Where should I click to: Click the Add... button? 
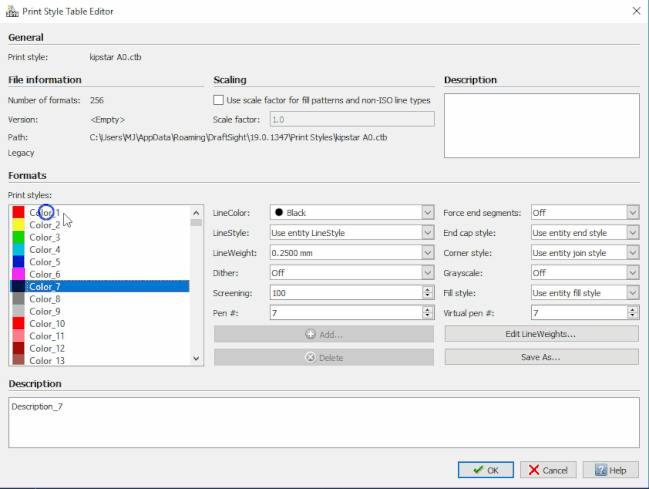[324, 334]
